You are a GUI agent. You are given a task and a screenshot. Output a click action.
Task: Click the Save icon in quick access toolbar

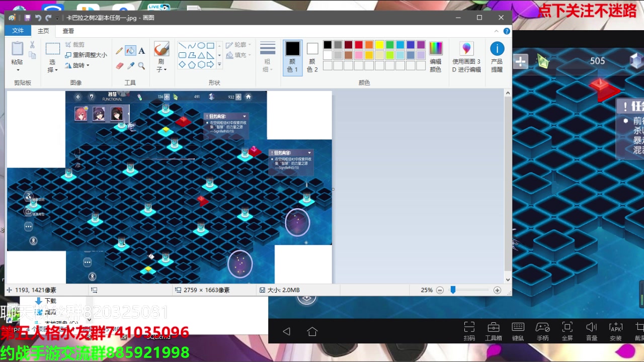click(28, 18)
